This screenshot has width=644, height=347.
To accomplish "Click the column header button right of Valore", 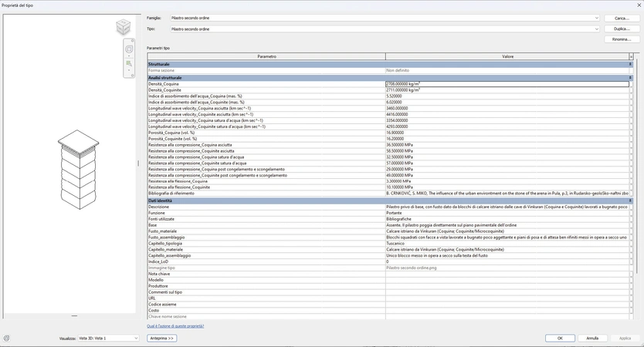I will tap(632, 56).
